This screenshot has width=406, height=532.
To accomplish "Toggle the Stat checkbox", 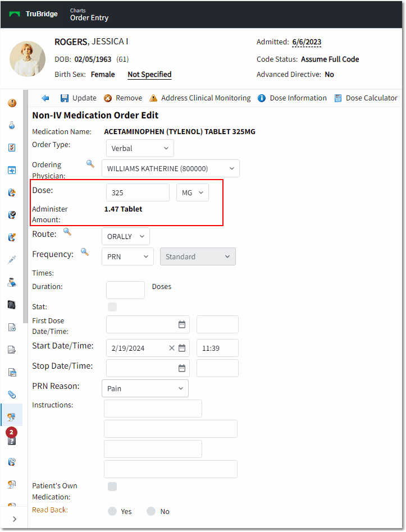I will pos(112,307).
